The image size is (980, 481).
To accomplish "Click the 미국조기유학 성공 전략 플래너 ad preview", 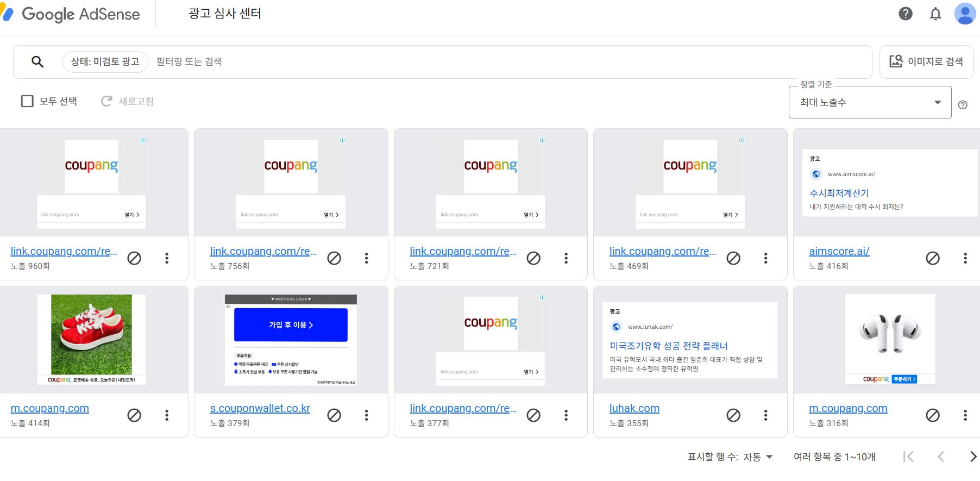I will (x=690, y=340).
